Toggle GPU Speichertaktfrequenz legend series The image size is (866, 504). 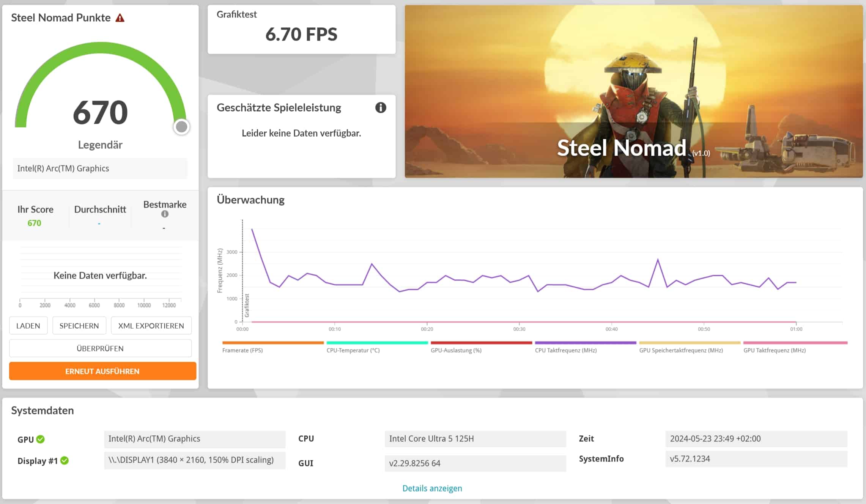click(681, 350)
